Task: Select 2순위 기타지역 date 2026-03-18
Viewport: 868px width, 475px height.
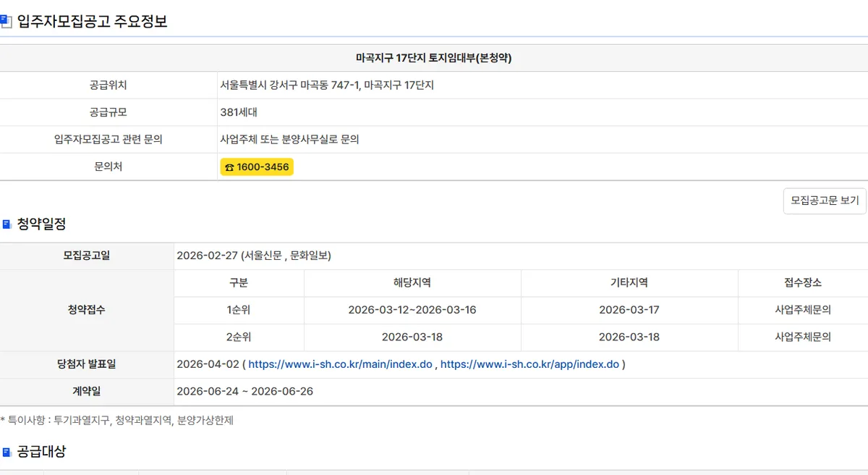Action: (x=629, y=337)
